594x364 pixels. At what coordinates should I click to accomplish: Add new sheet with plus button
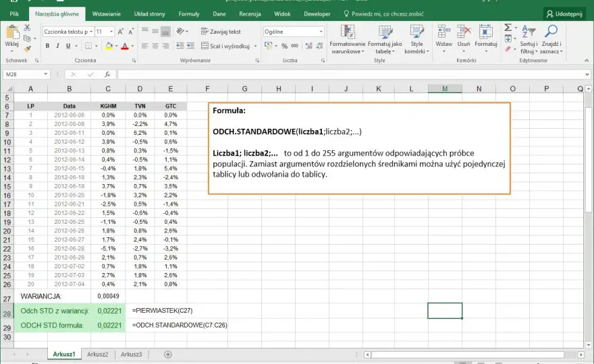168,354
